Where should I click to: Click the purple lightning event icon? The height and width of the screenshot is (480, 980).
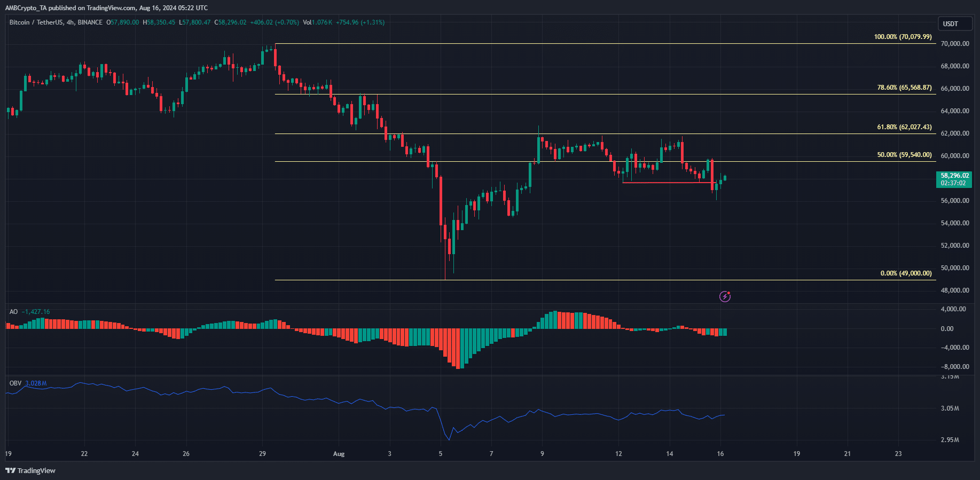point(725,296)
